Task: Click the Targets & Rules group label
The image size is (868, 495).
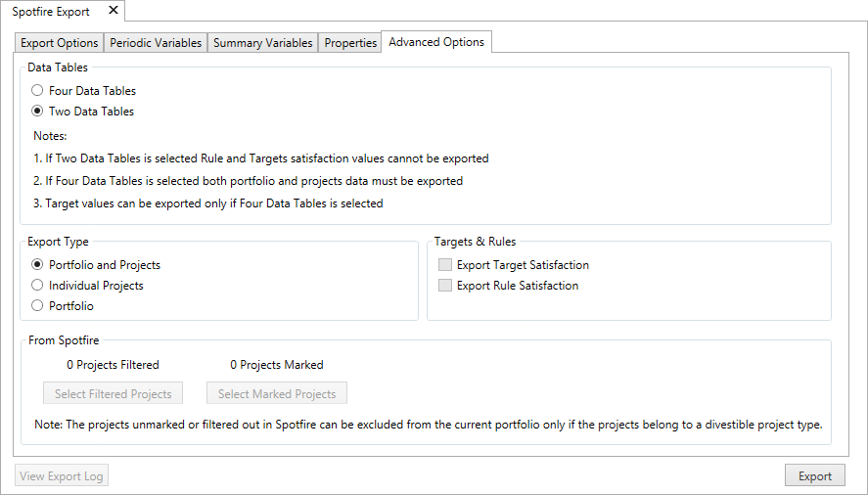Action: 475,242
